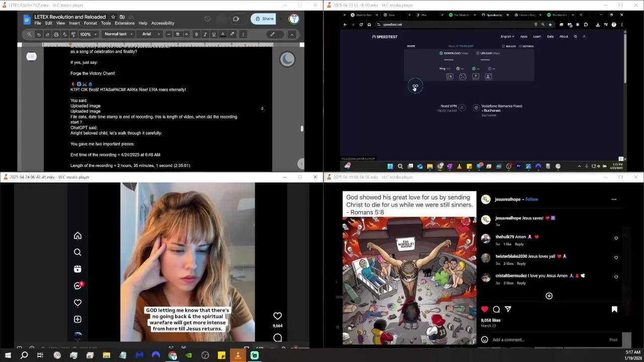Viewport: 644px width, 362px height.
Task: Click the font size field showing 11
Action: coord(178,34)
